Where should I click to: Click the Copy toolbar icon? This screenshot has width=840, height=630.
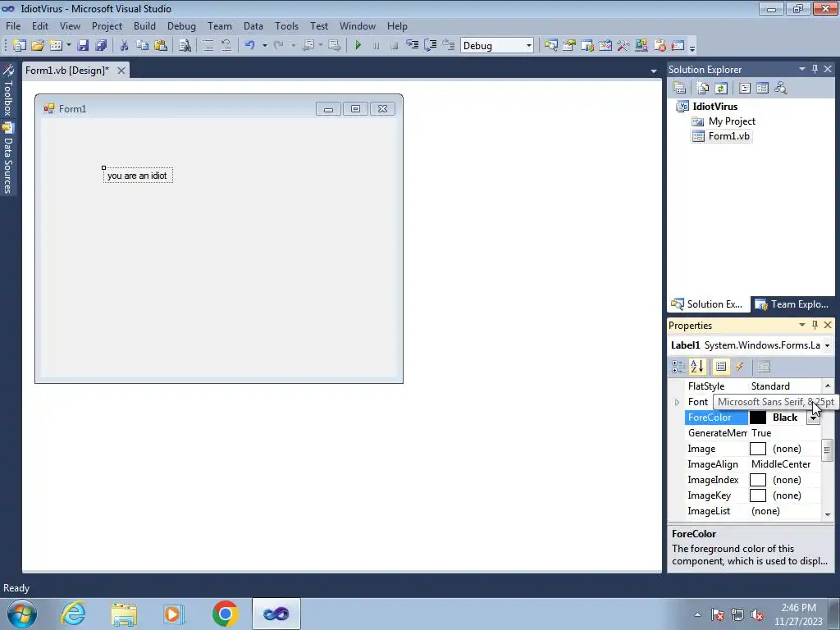(x=142, y=46)
